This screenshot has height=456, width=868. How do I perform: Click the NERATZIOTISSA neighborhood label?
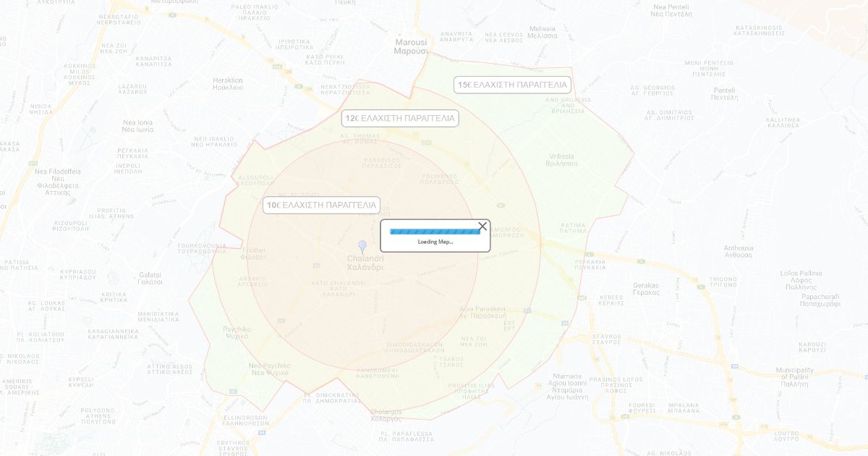345,90
